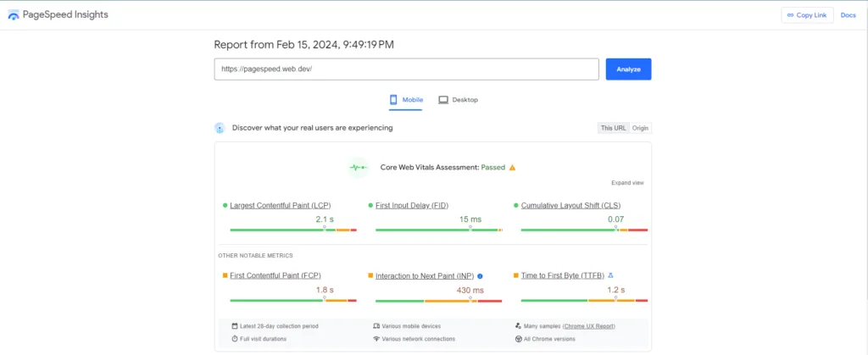Image resolution: width=868 pixels, height=355 pixels.
Task: Click the real users experience globe icon
Action: (x=220, y=128)
